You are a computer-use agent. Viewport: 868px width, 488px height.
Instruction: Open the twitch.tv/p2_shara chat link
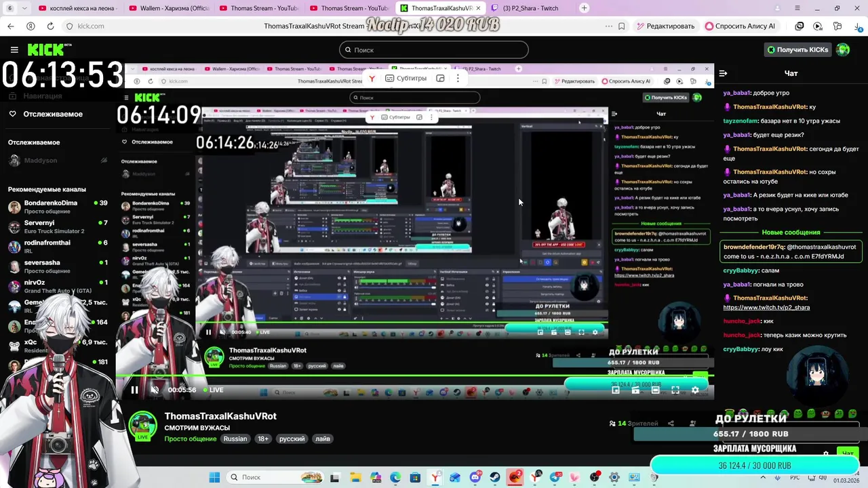766,307
